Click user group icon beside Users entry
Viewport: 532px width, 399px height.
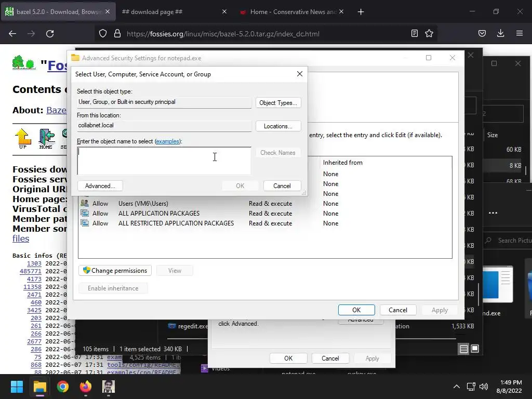(x=85, y=203)
